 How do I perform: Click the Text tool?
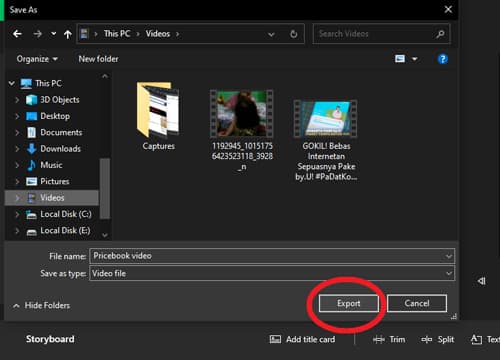(485, 339)
